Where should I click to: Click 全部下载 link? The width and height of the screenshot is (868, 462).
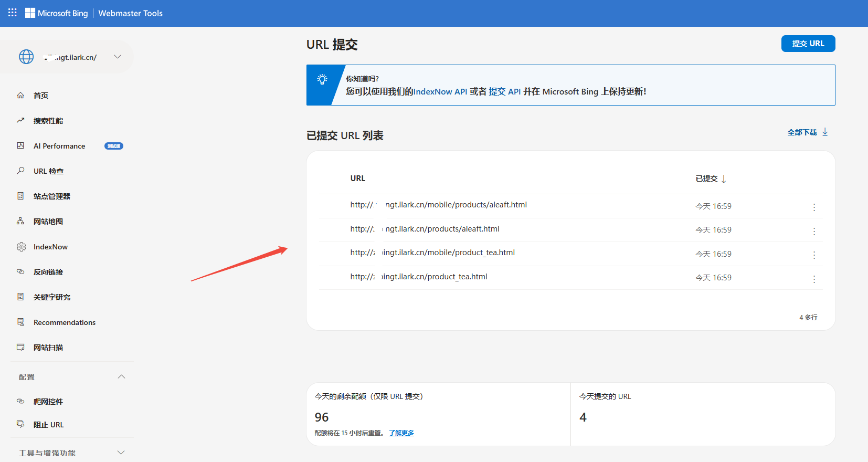[802, 132]
